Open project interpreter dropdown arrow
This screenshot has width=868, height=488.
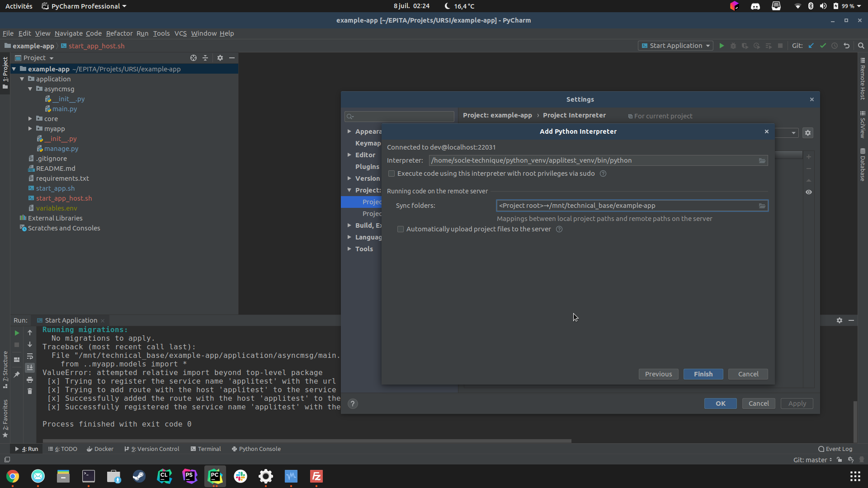(x=793, y=133)
